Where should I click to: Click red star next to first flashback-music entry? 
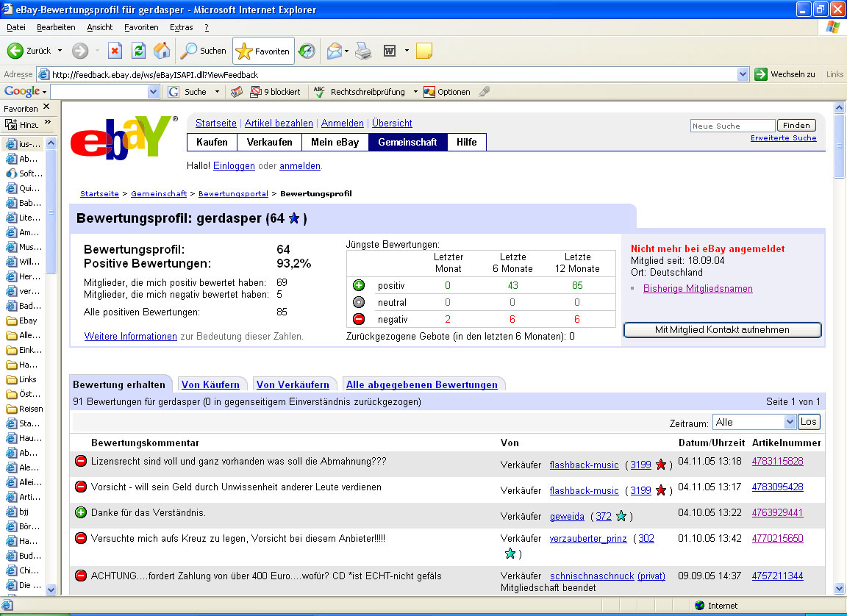point(661,465)
